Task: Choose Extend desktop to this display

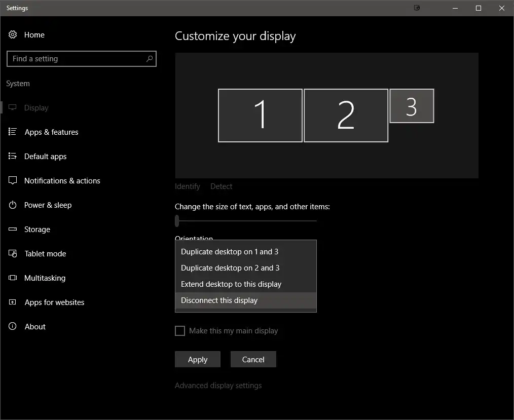Action: tap(231, 284)
